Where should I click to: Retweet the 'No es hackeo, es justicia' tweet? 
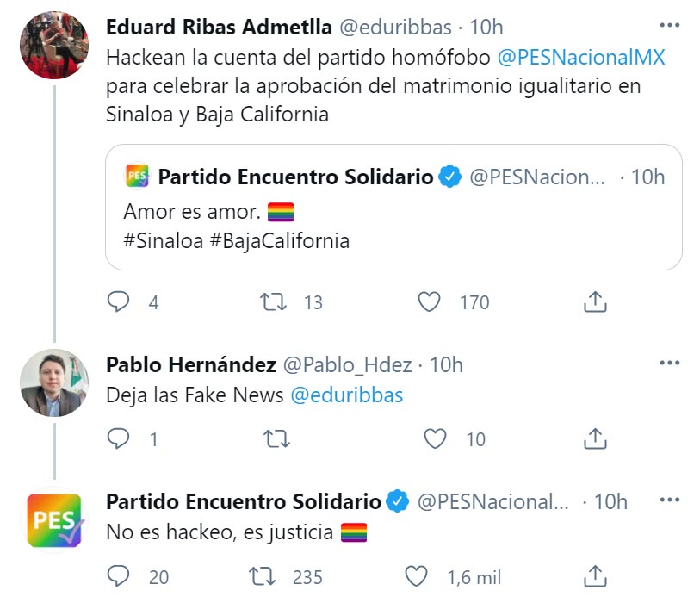tap(261, 576)
